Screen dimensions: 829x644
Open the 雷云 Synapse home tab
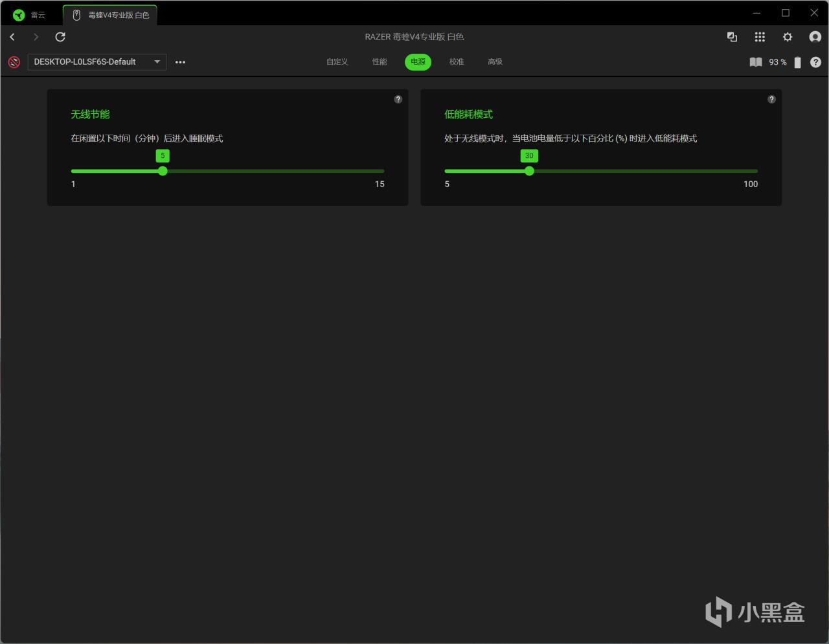(x=30, y=15)
